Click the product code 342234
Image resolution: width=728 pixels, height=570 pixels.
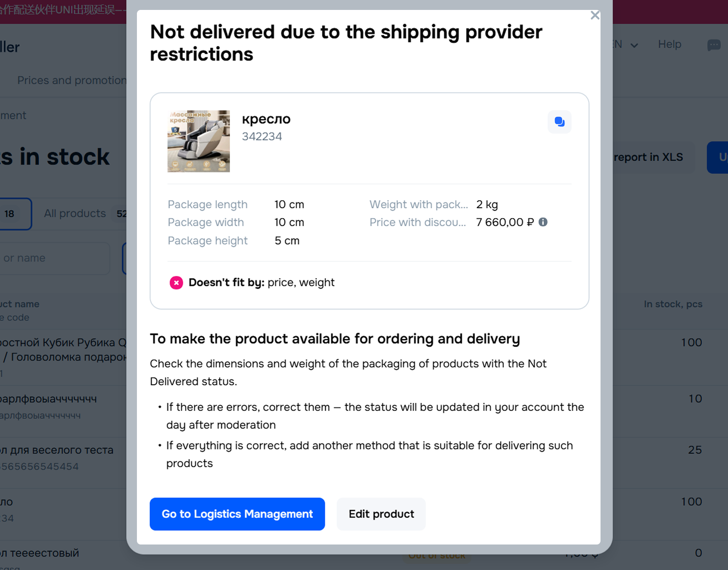(262, 136)
